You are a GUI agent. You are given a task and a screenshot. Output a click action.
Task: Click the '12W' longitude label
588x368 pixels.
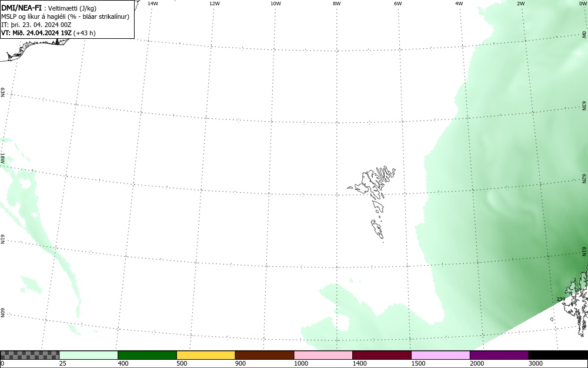(214, 4)
